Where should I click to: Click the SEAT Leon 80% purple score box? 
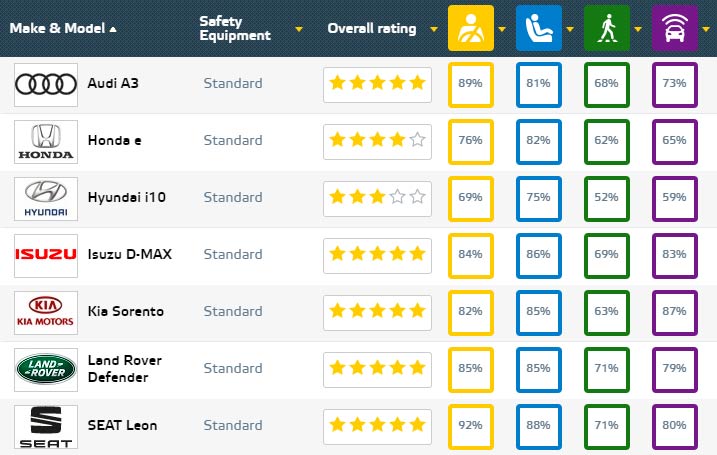(x=674, y=426)
